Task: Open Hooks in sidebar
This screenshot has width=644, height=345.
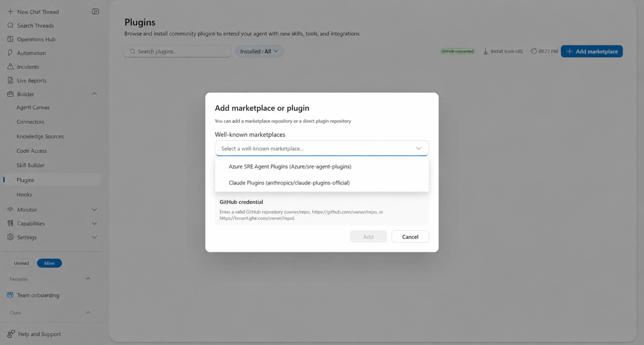Action: (24, 194)
